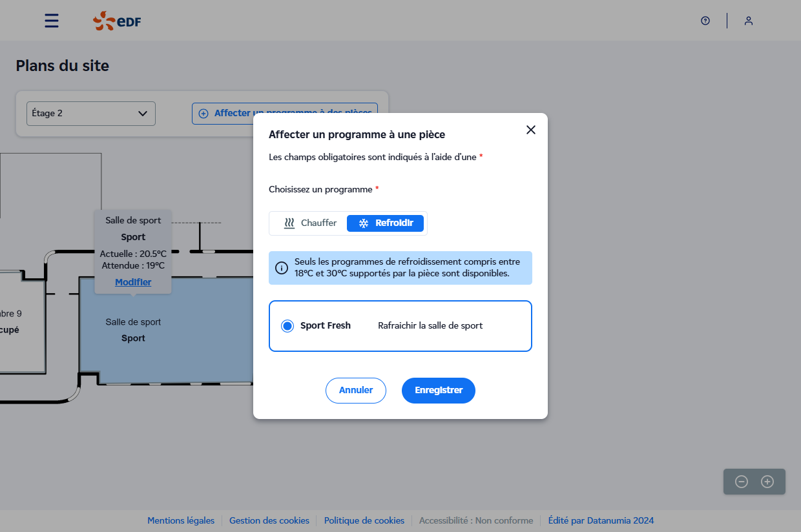Open the user account icon
801x532 pixels.
point(749,21)
